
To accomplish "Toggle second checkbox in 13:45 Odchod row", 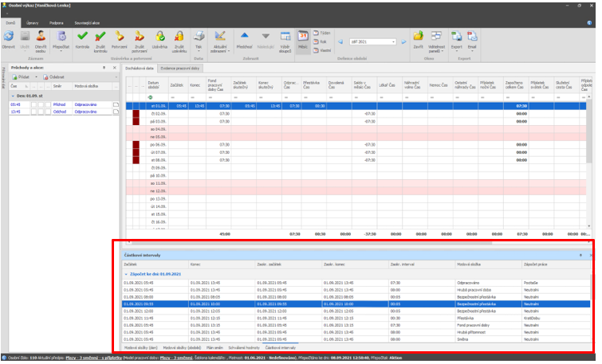I will point(41,112).
